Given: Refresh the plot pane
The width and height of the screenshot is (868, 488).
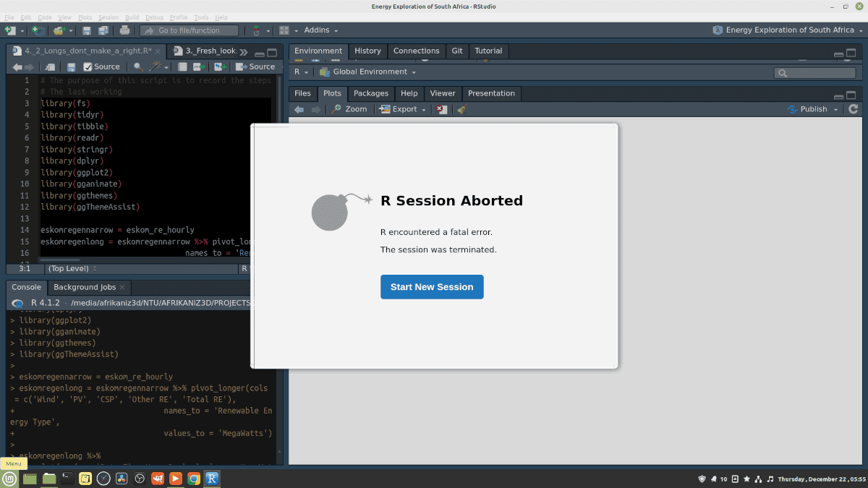Looking at the screenshot, I should (854, 109).
